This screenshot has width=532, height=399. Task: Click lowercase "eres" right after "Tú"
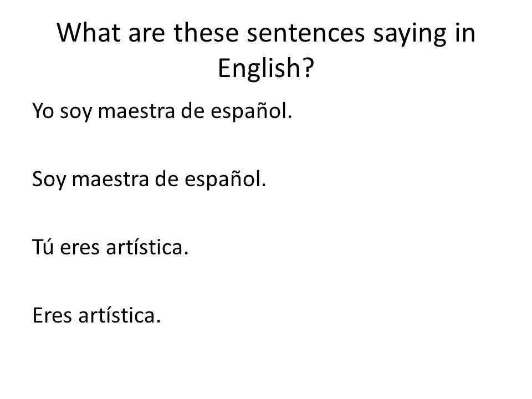pyautogui.click(x=80, y=248)
